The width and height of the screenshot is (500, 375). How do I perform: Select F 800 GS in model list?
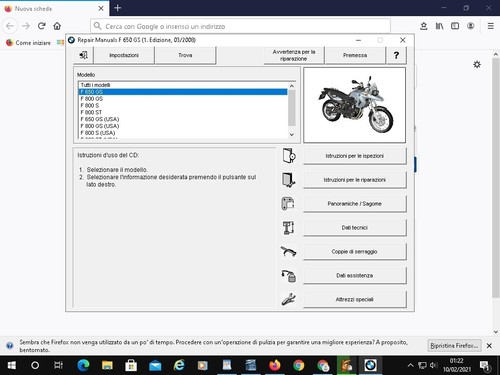(x=183, y=99)
